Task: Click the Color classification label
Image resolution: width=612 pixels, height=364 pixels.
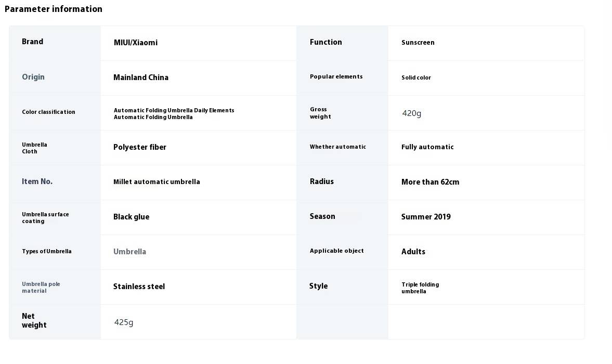Action: (x=48, y=112)
